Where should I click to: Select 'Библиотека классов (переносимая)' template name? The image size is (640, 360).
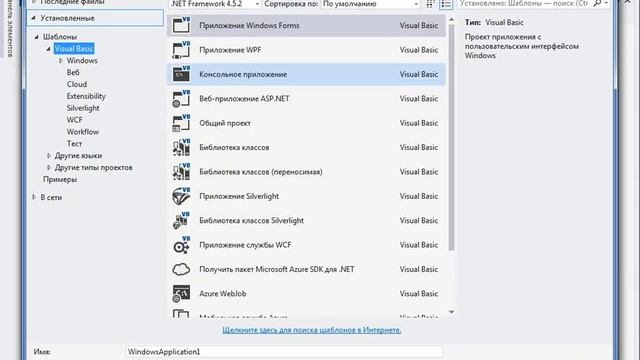tap(261, 172)
